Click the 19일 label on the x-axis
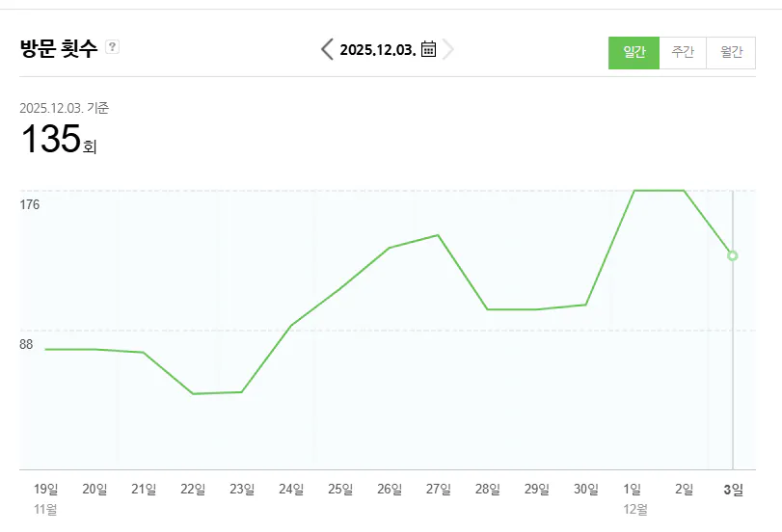Viewport: 782px width, 532px height. coord(45,489)
